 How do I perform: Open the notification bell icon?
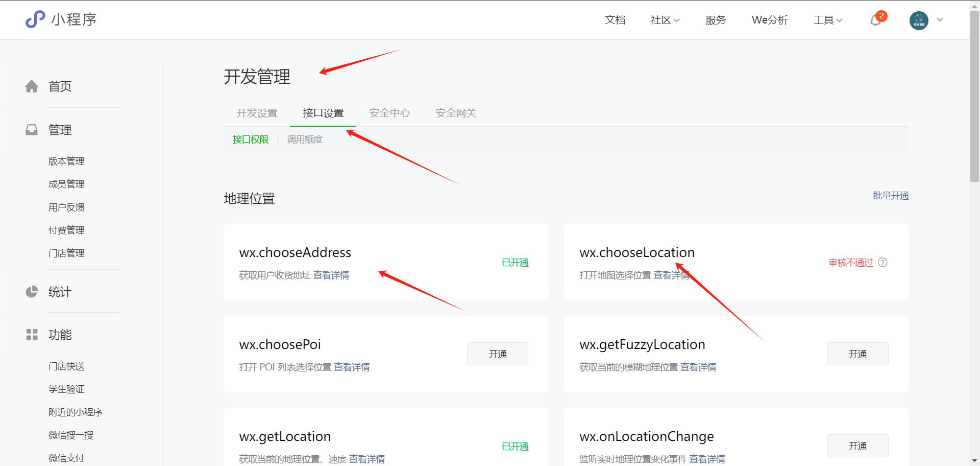click(x=876, y=20)
